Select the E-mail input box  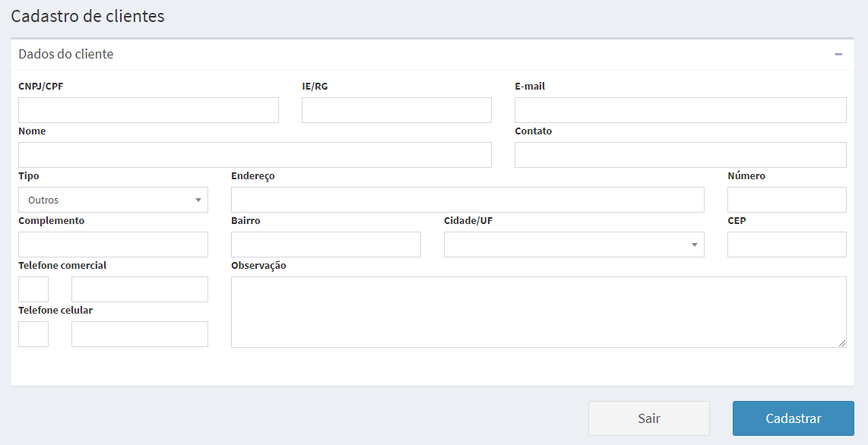point(680,110)
